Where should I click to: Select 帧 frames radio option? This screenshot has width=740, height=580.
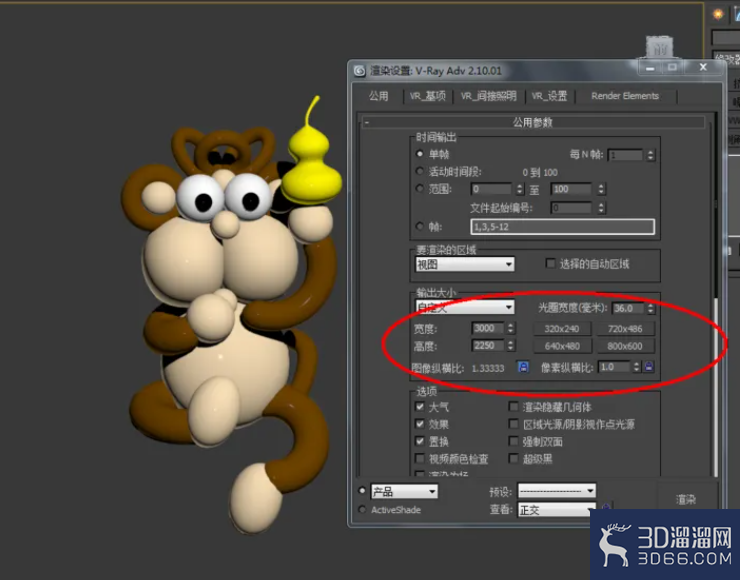pos(419,226)
